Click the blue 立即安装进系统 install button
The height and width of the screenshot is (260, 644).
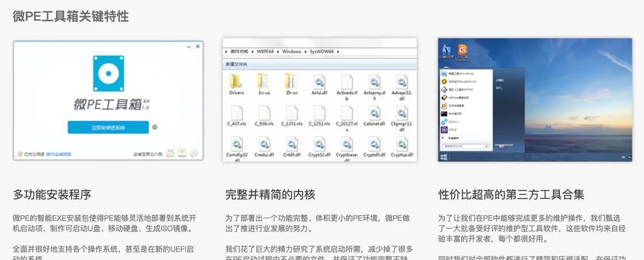point(108,127)
